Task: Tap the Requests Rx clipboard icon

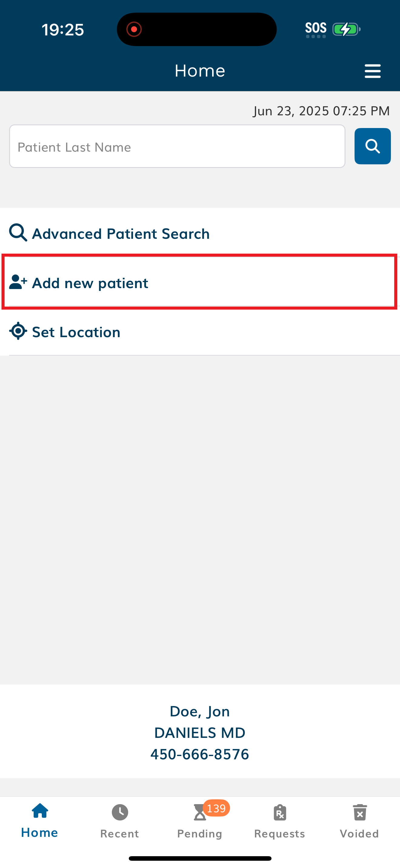Action: pos(280,812)
